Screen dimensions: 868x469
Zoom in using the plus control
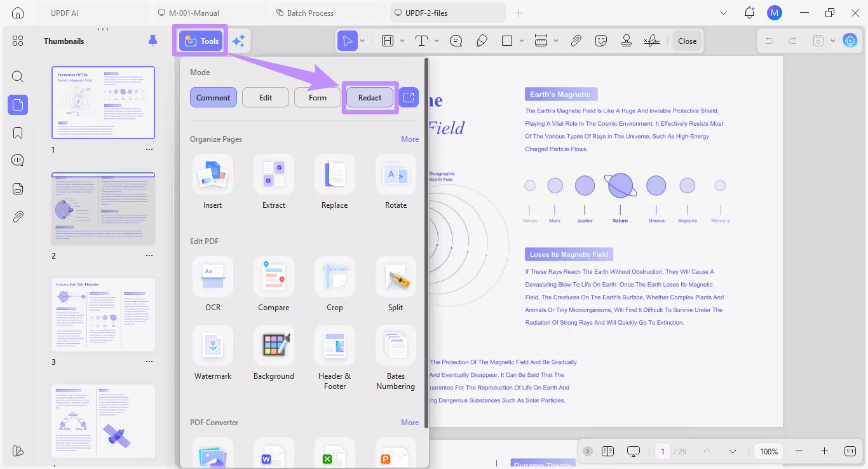click(825, 451)
